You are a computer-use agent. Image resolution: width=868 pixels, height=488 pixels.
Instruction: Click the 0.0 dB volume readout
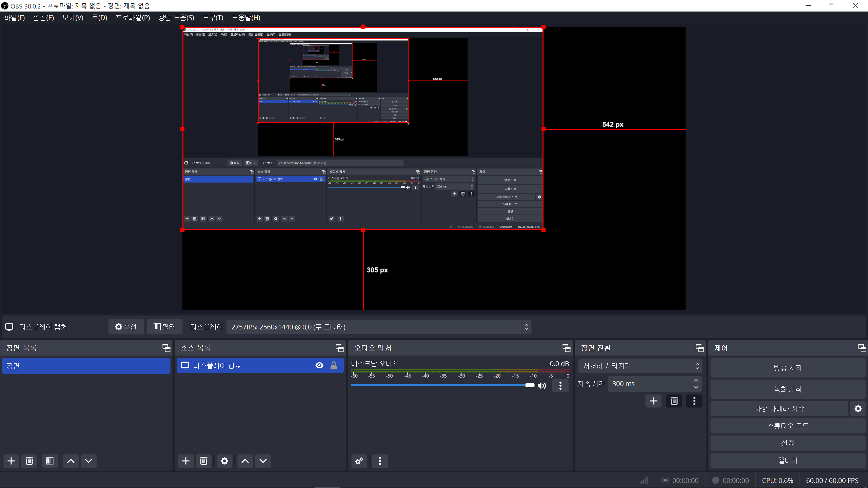click(x=559, y=364)
